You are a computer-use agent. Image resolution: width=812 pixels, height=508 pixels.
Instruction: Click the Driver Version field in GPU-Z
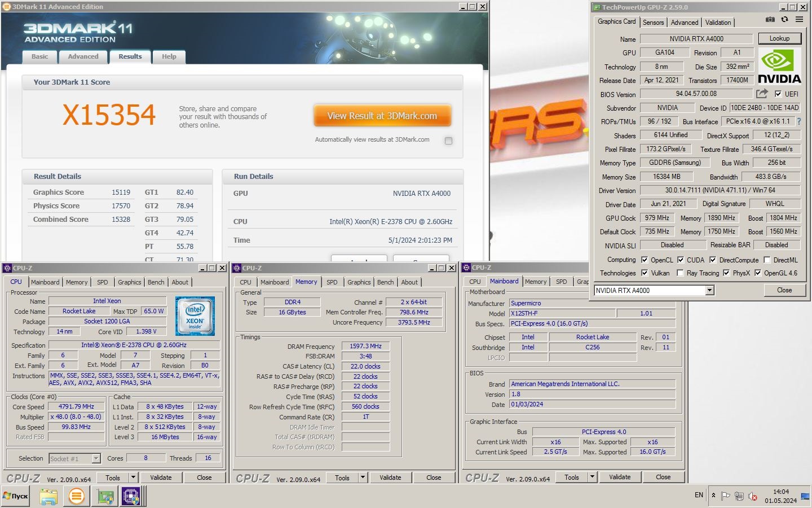(720, 190)
